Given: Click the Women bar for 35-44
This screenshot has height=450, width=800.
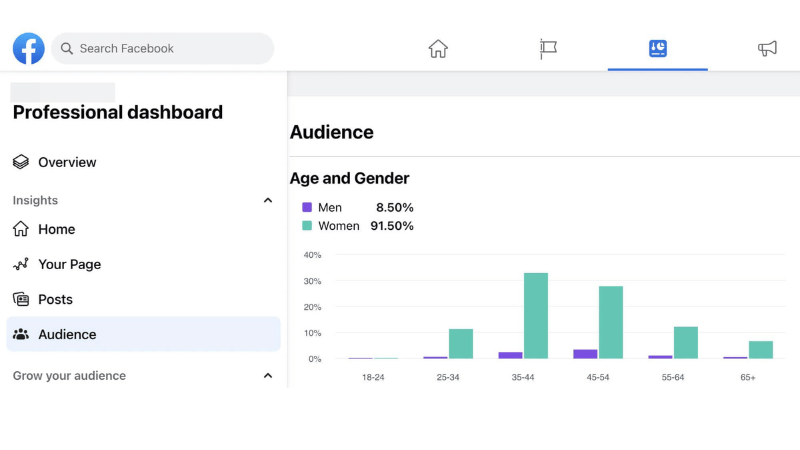Looking at the screenshot, I should point(536,316).
